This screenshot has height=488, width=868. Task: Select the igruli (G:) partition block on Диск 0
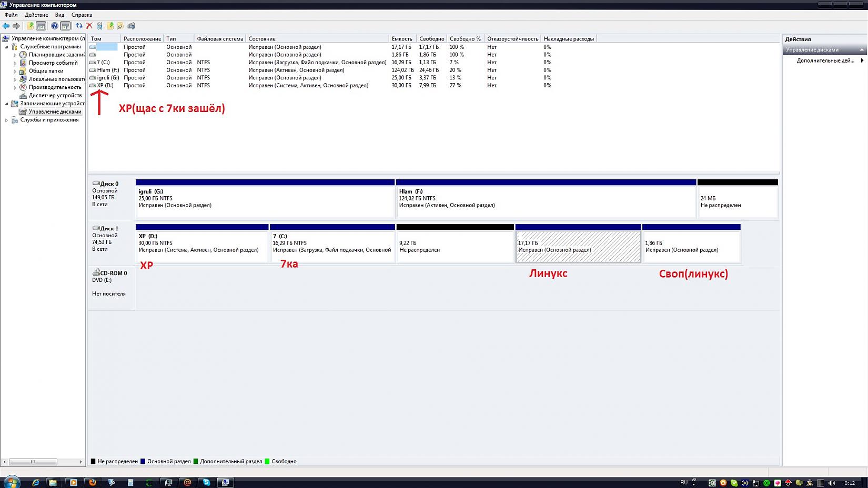click(x=265, y=199)
